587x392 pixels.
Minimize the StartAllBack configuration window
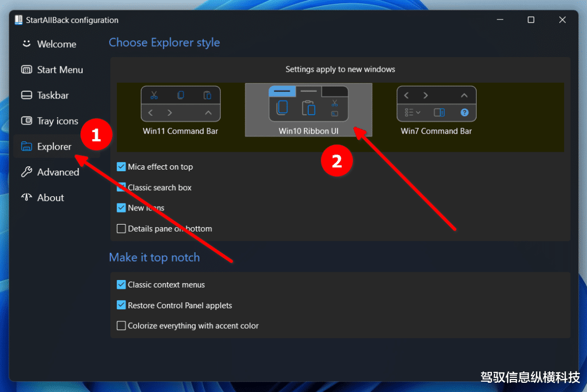point(500,20)
